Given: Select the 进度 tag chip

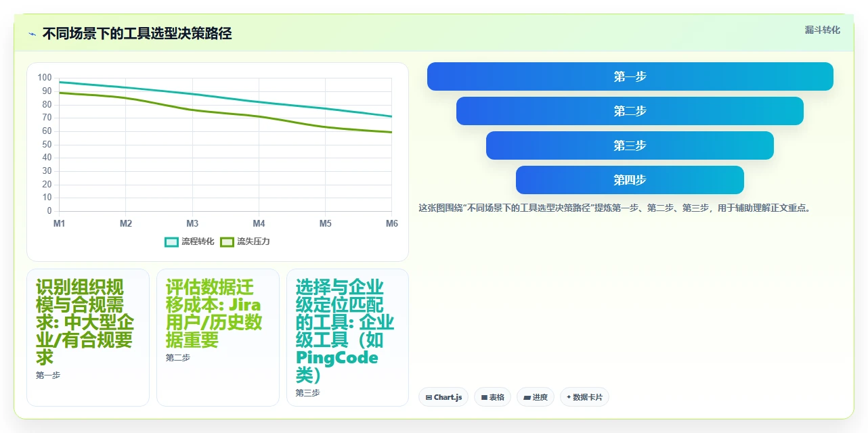Looking at the screenshot, I should 536,397.
